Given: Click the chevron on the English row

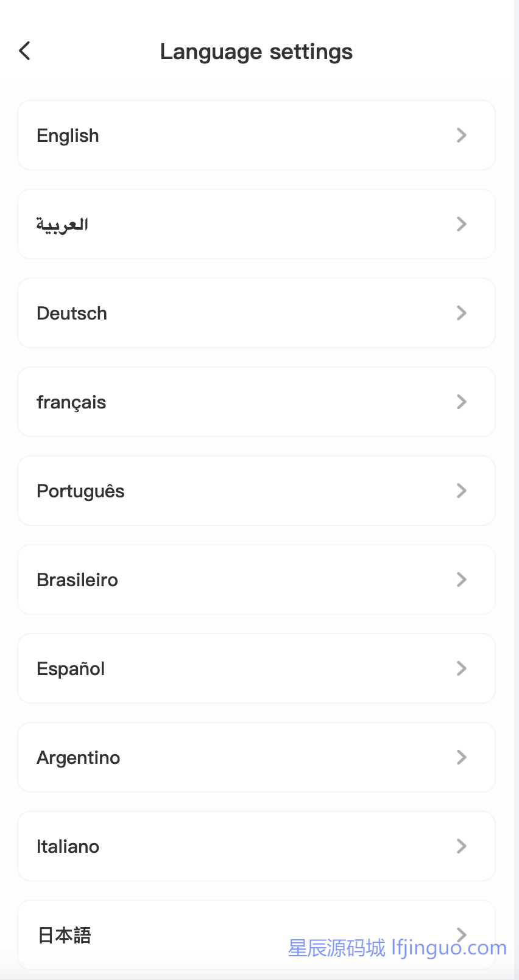Looking at the screenshot, I should (461, 135).
